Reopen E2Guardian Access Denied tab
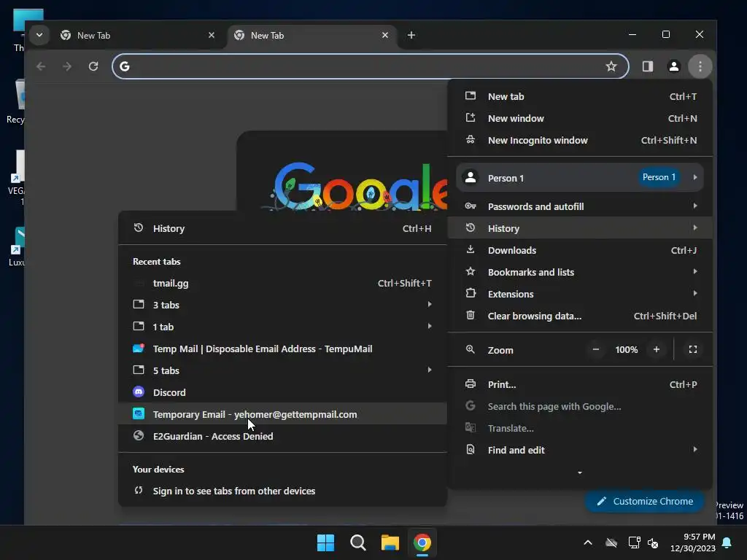 point(282,436)
